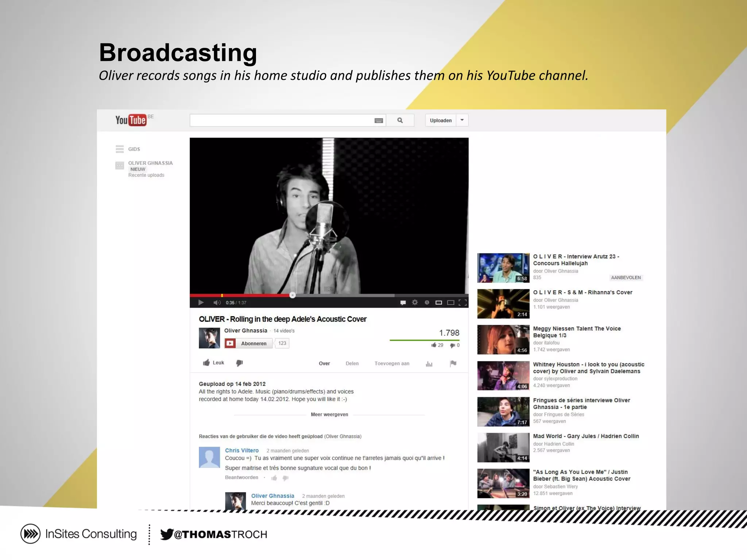Open S & M Rihanna's Cover video title

[582, 292]
